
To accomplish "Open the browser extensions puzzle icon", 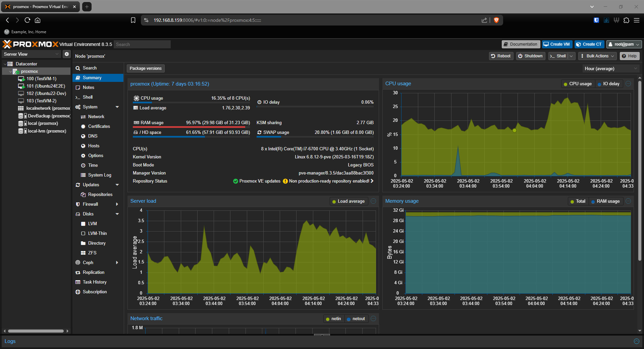I will [x=626, y=20].
